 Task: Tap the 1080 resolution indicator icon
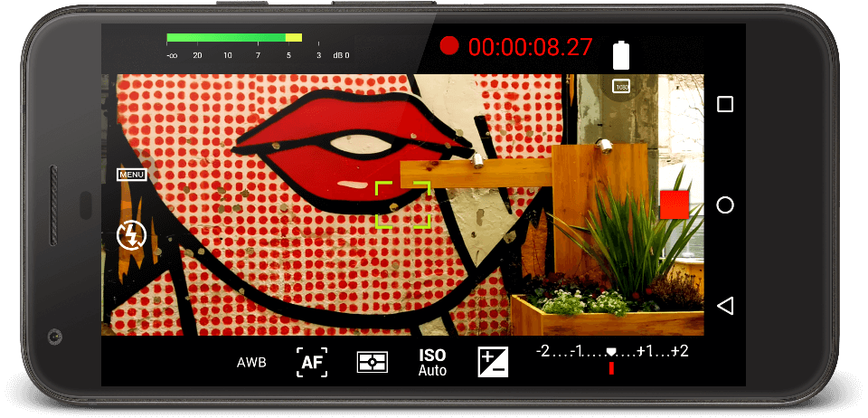click(620, 86)
